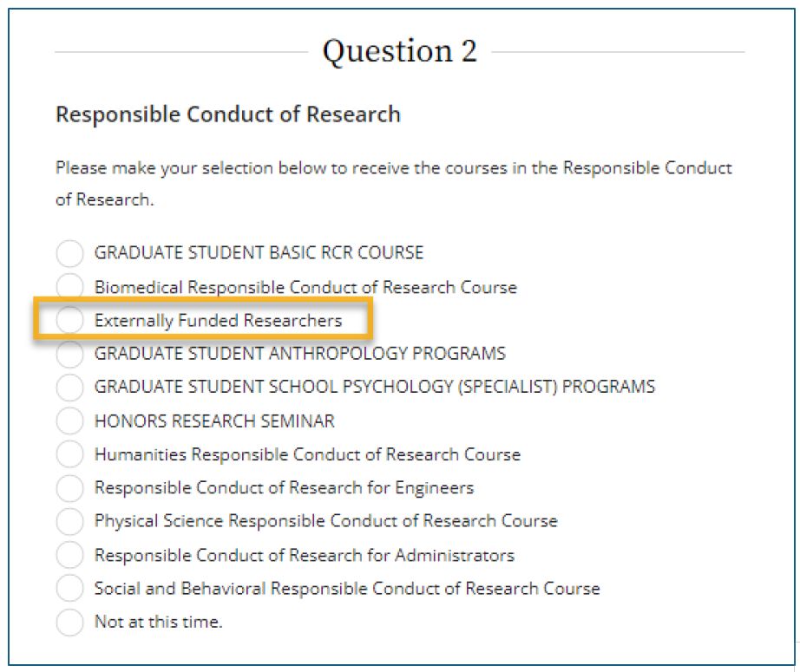Select Humanities Responsible Conduct of Research Course
Image resolution: width=800 pixels, height=672 pixels.
[69, 454]
